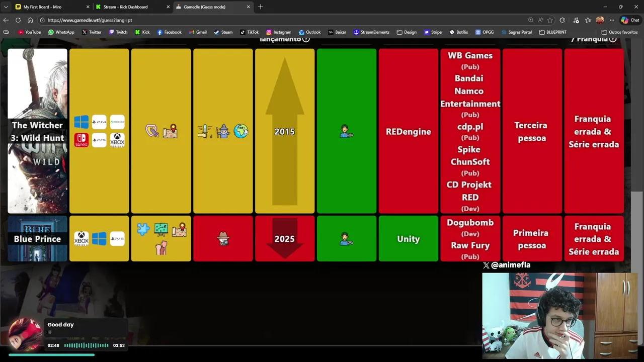Open the StreamElements bookmark
Viewport: 644px width, 362px height.
pos(371,32)
